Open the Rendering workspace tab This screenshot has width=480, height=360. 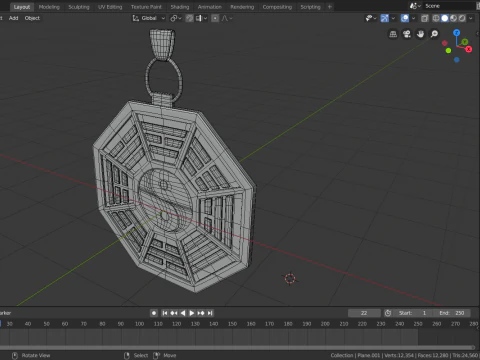click(x=242, y=7)
